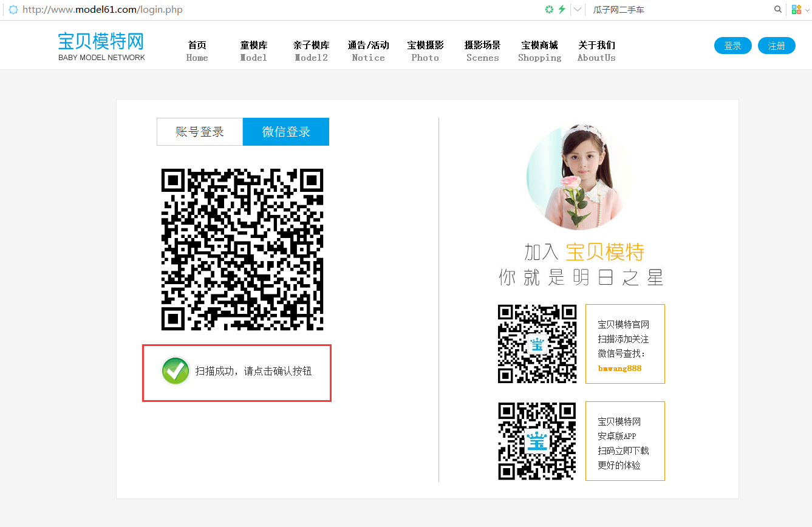This screenshot has width=812, height=527.
Task: Open the address bar dropdown arrow
Action: click(x=578, y=10)
